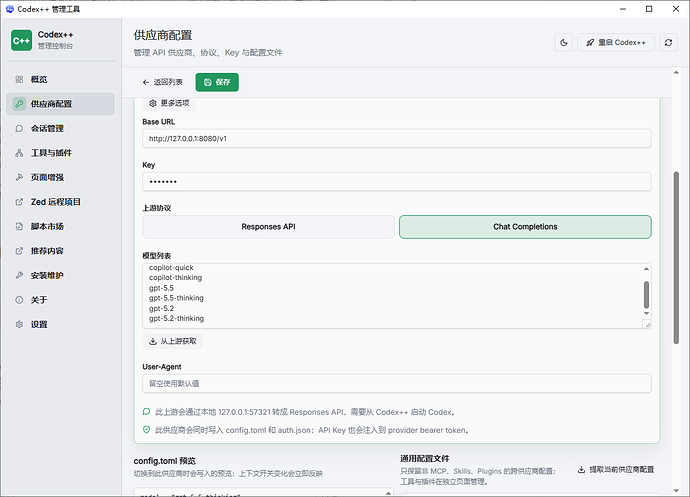Click the model list scrollbar thumb
690x497 pixels.
click(x=646, y=295)
